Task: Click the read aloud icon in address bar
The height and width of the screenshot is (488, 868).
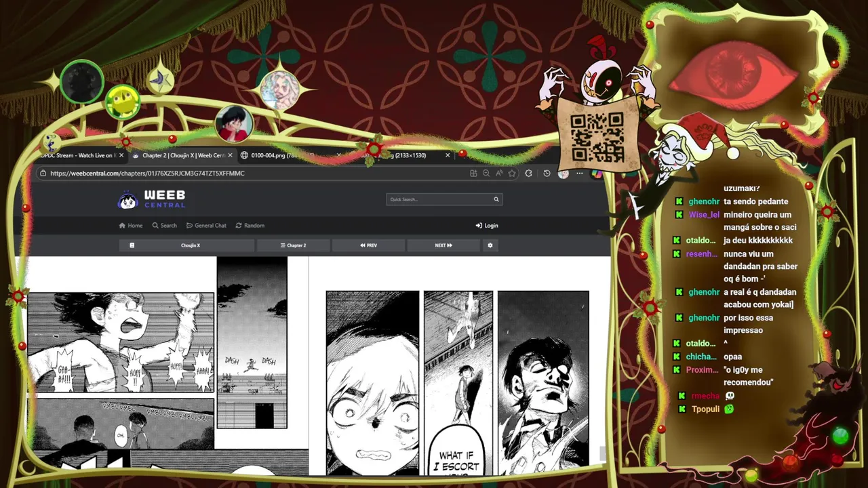Action: click(x=499, y=174)
